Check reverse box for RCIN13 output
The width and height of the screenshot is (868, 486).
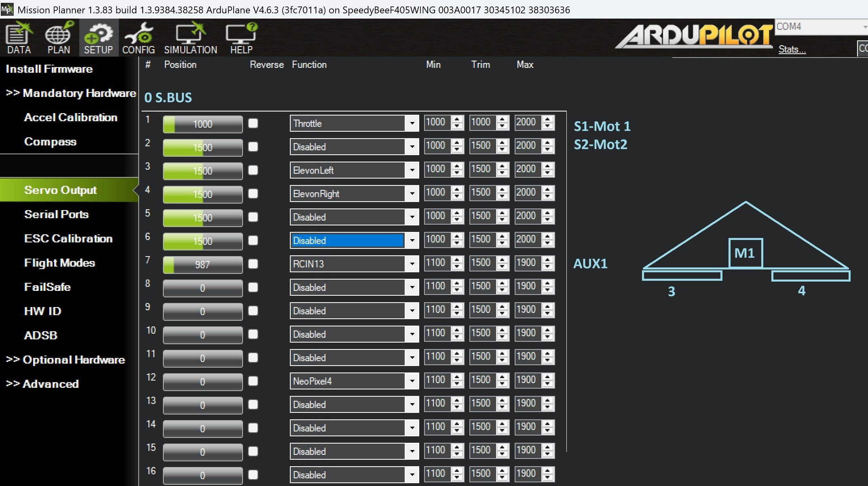tap(253, 264)
